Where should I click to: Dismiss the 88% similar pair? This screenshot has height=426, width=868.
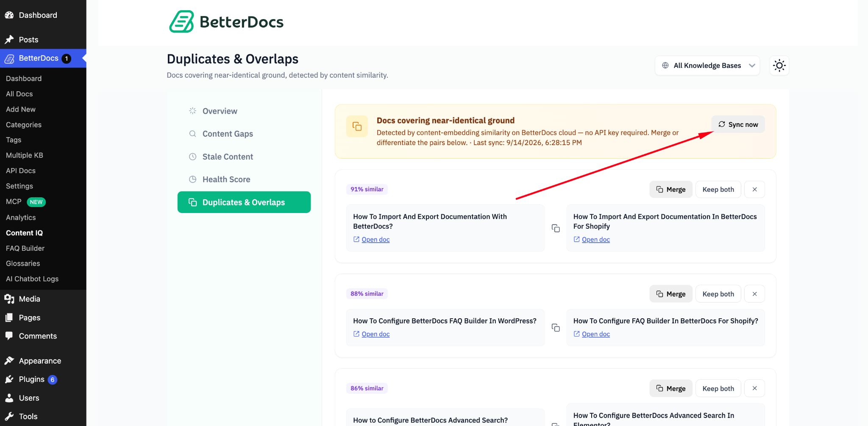[754, 294]
